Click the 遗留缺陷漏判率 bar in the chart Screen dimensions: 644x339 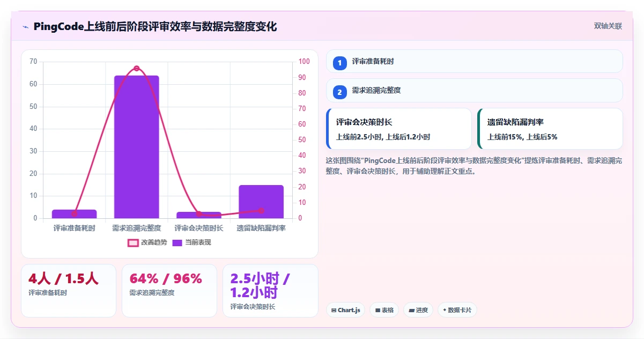coord(261,202)
